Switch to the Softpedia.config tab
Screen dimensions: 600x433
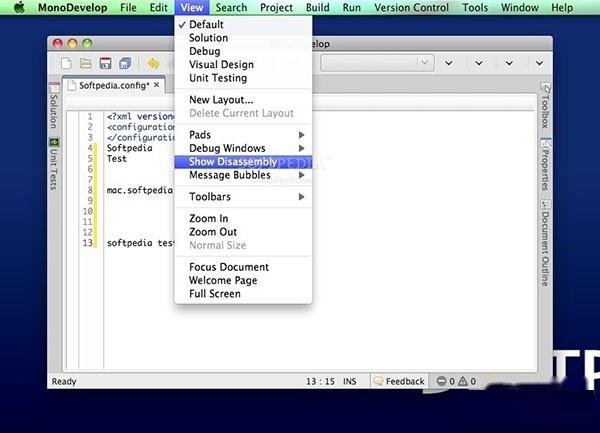(114, 85)
